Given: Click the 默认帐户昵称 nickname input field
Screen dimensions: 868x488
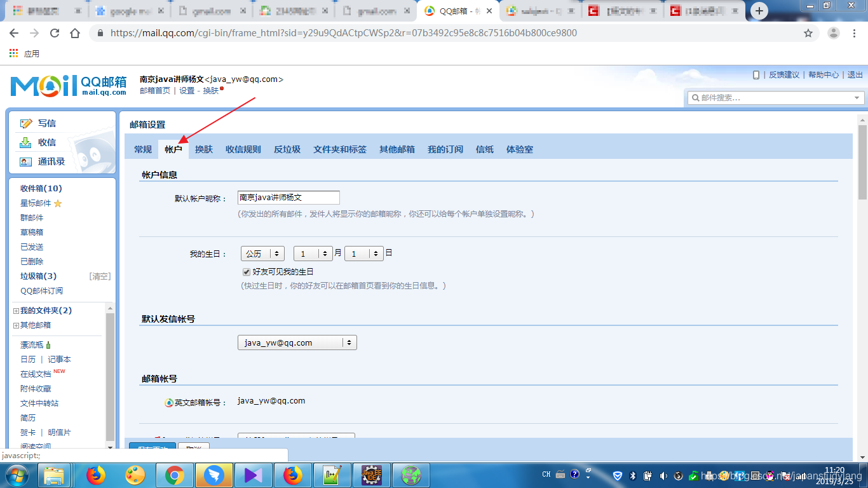Looking at the screenshot, I should (288, 198).
